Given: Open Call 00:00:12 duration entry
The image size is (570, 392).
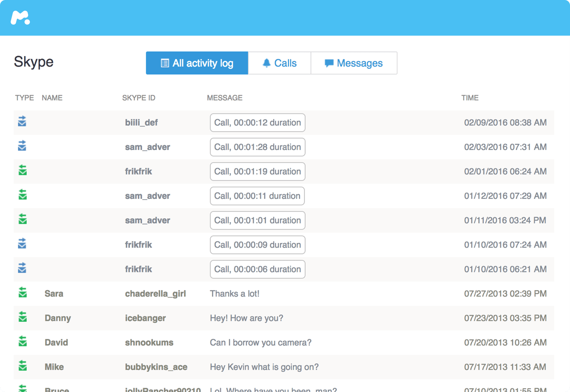Looking at the screenshot, I should tap(258, 123).
